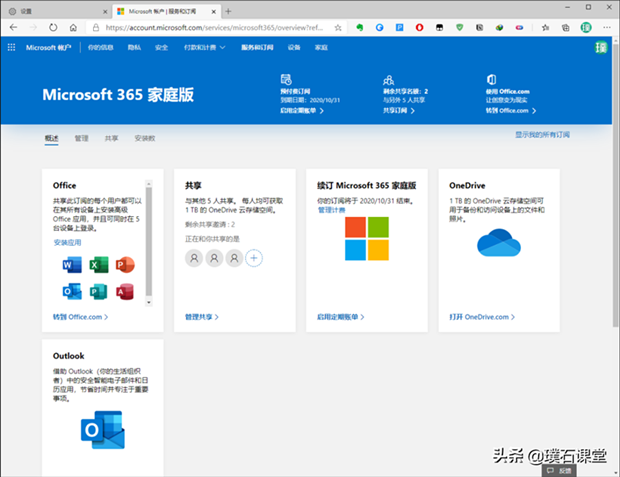620x477 pixels.
Task: Click 打开 OneDrive.com link
Action: (x=482, y=317)
